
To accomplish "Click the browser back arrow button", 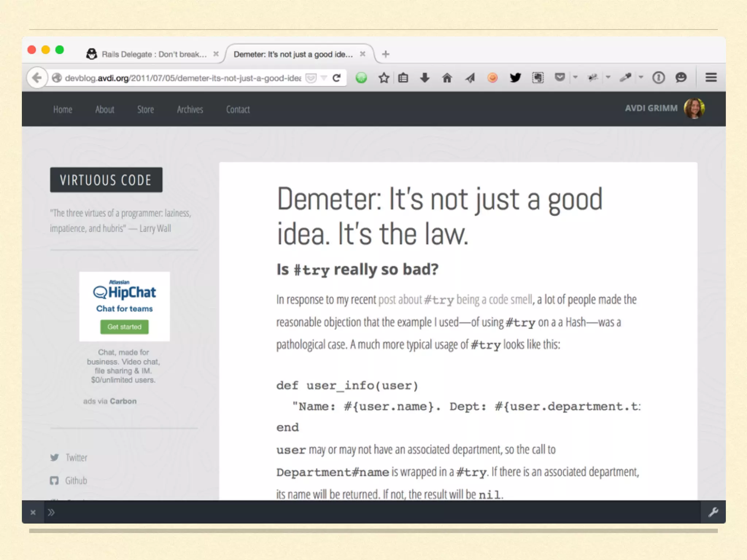I will click(x=37, y=78).
